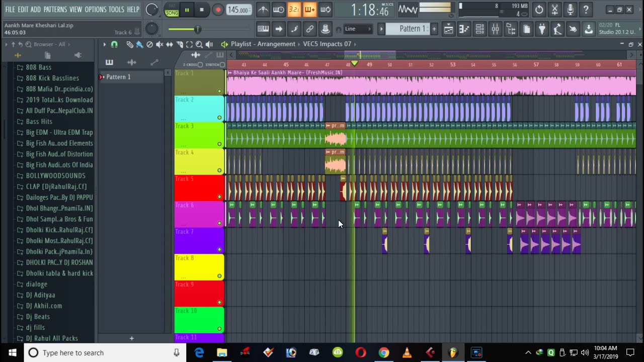Select the Zoom tool in playlist
This screenshot has height=362, width=644.
tap(199, 44)
